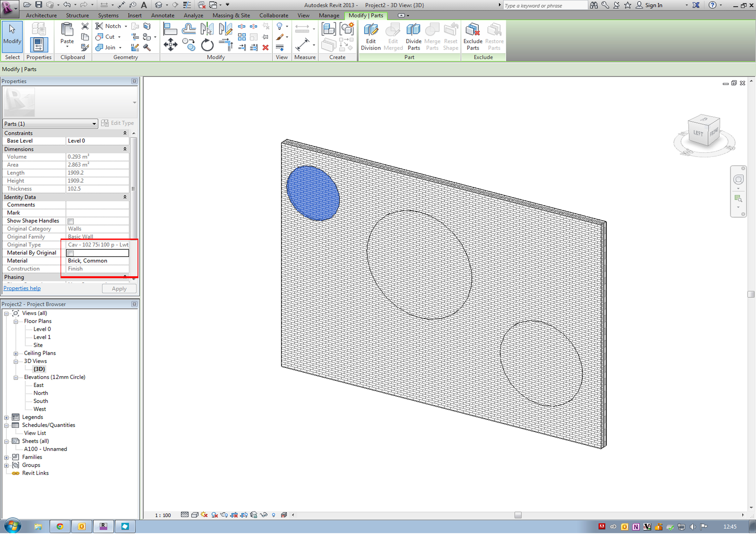
Task: Open the Architecture ribbon tab
Action: (x=41, y=16)
